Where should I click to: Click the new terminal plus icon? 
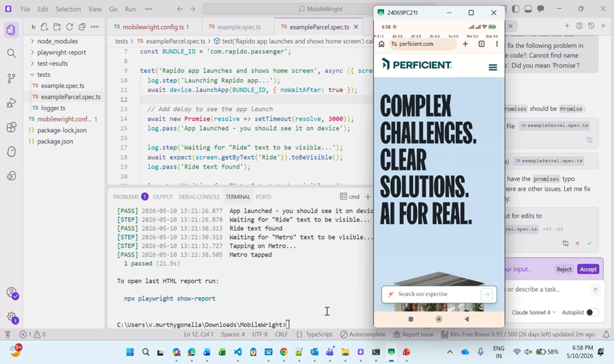[368, 196]
